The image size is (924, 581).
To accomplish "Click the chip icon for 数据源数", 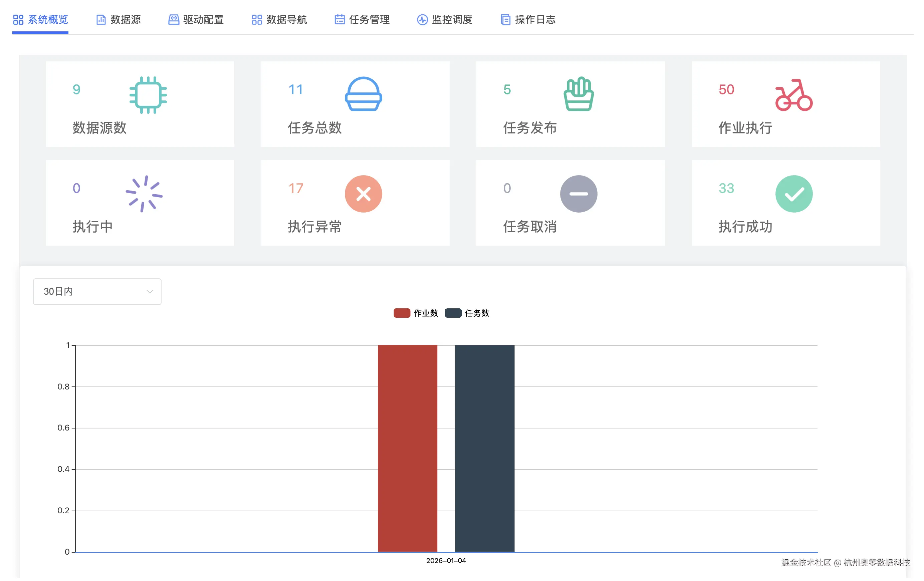I will [x=148, y=95].
